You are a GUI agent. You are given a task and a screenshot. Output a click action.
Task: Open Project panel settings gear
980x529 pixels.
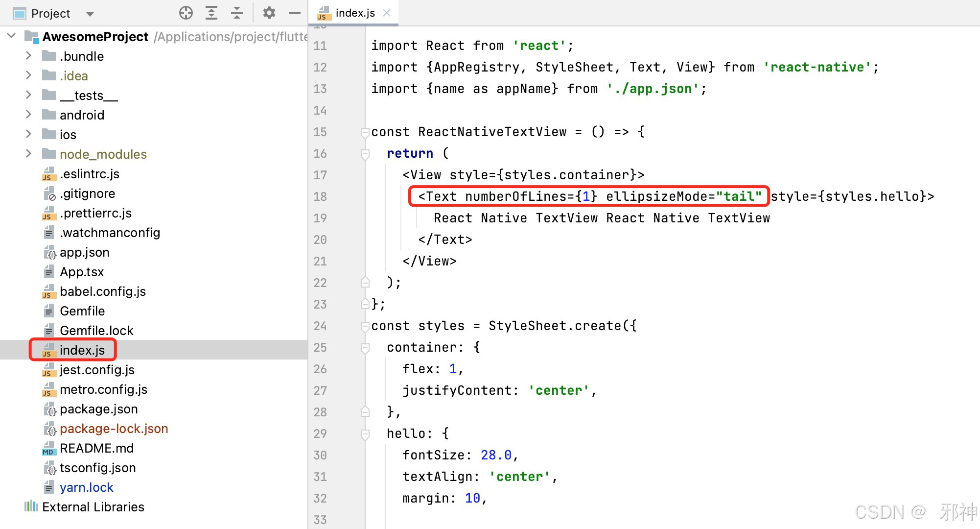tap(269, 13)
